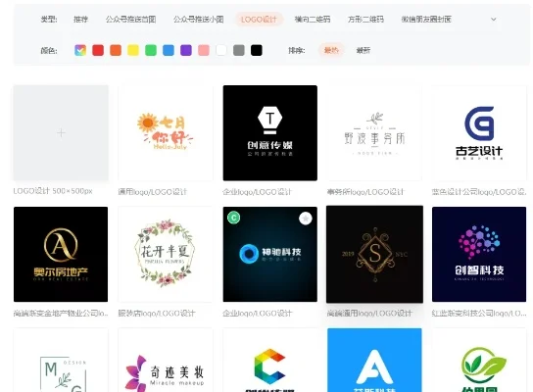Click the 服装店logo/LOGO设计 caption
The width and height of the screenshot is (533, 392).
tap(157, 314)
